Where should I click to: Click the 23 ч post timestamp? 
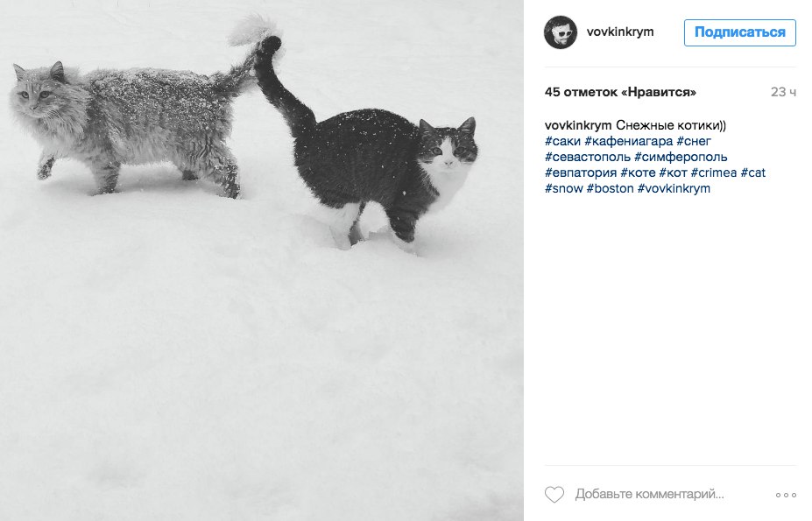[x=783, y=92]
